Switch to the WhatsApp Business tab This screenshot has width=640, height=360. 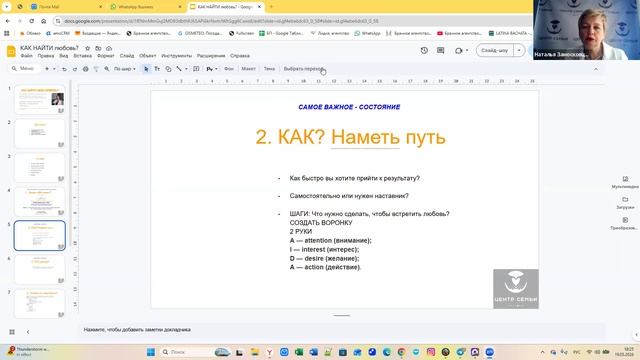point(145,7)
